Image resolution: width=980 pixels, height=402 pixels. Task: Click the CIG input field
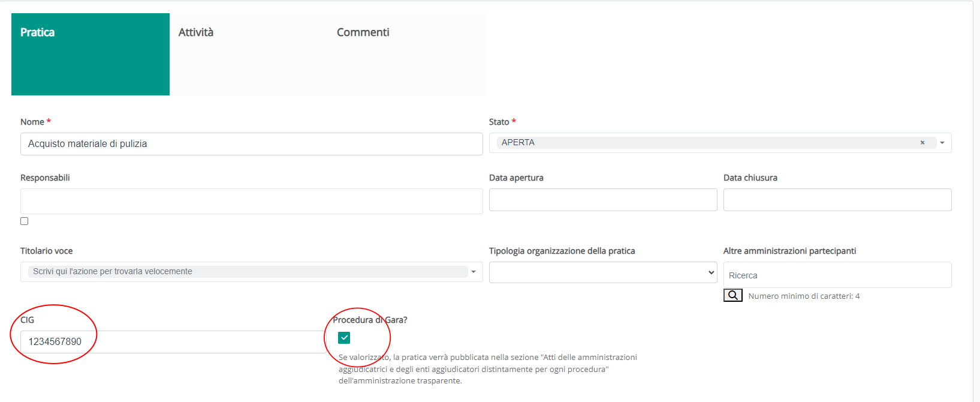point(174,342)
